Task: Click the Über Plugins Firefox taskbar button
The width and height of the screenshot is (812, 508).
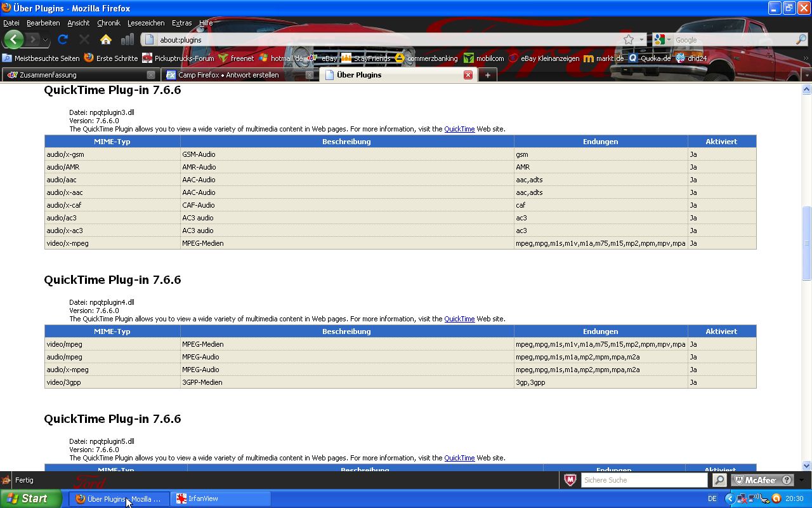Action: (x=119, y=498)
